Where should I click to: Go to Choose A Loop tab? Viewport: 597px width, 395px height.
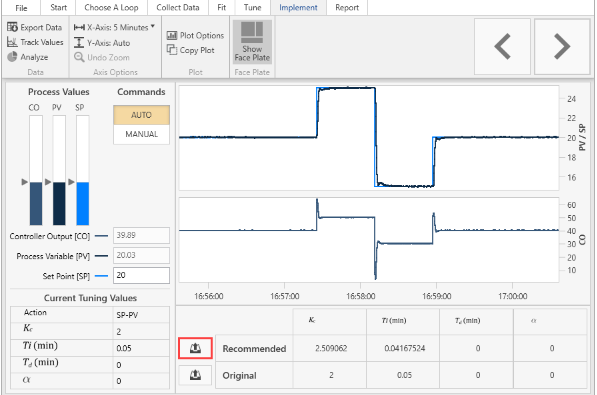pyautogui.click(x=111, y=8)
